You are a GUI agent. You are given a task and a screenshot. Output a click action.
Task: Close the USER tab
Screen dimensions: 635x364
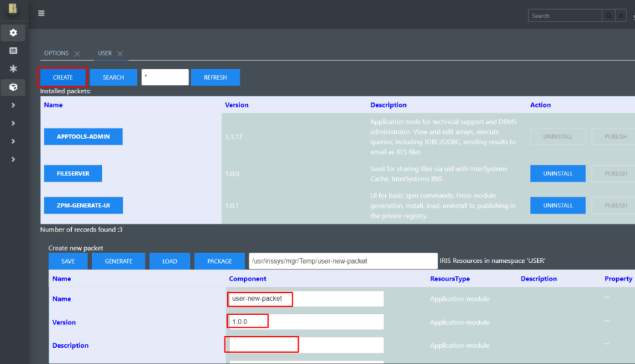(120, 53)
